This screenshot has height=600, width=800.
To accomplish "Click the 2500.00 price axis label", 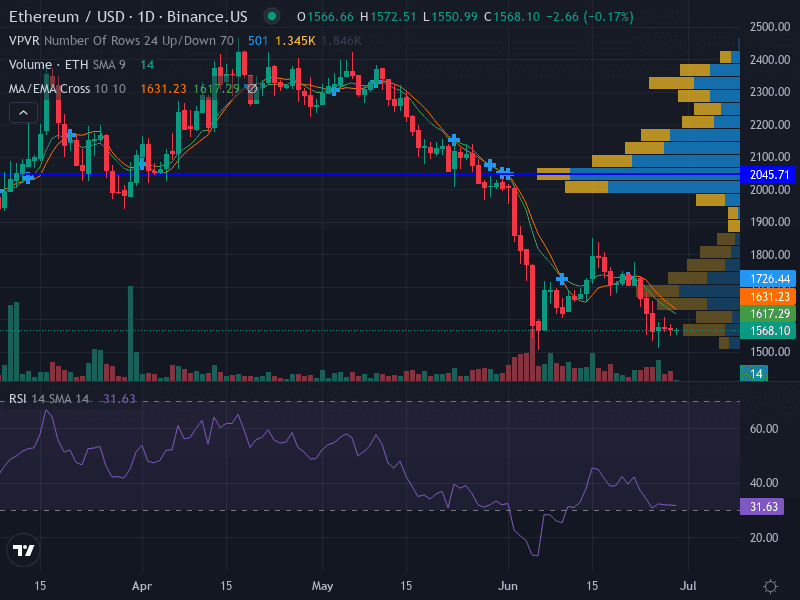I will click(x=770, y=27).
